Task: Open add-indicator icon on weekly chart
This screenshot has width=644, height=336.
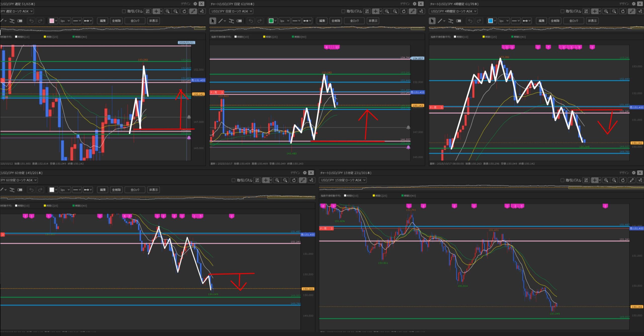Action: pos(202,11)
